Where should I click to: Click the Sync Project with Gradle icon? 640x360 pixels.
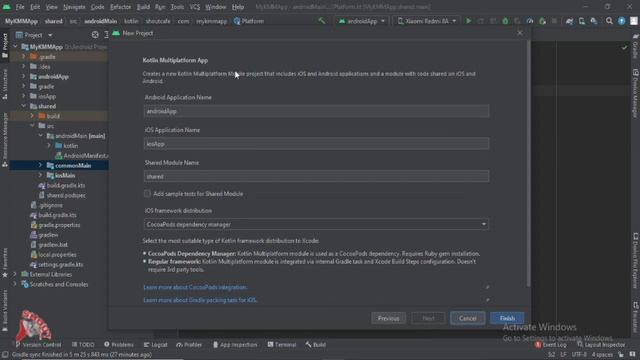click(x=569, y=21)
